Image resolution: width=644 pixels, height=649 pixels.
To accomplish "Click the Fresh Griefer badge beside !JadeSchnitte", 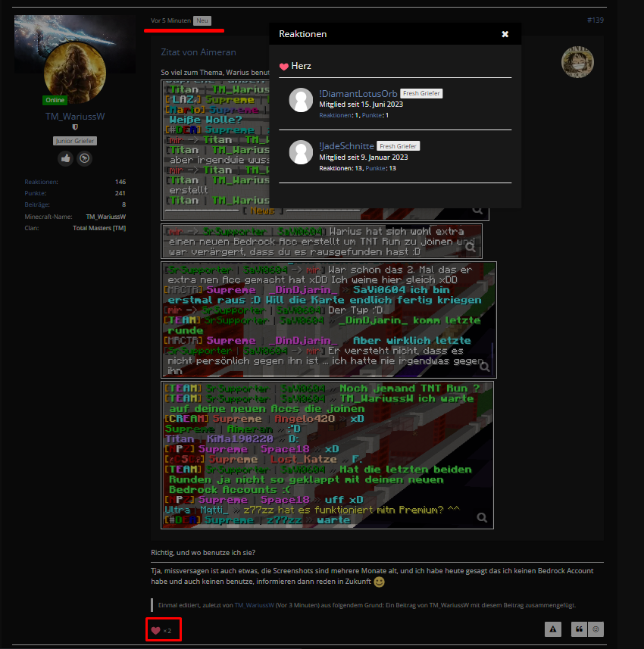I will [398, 146].
